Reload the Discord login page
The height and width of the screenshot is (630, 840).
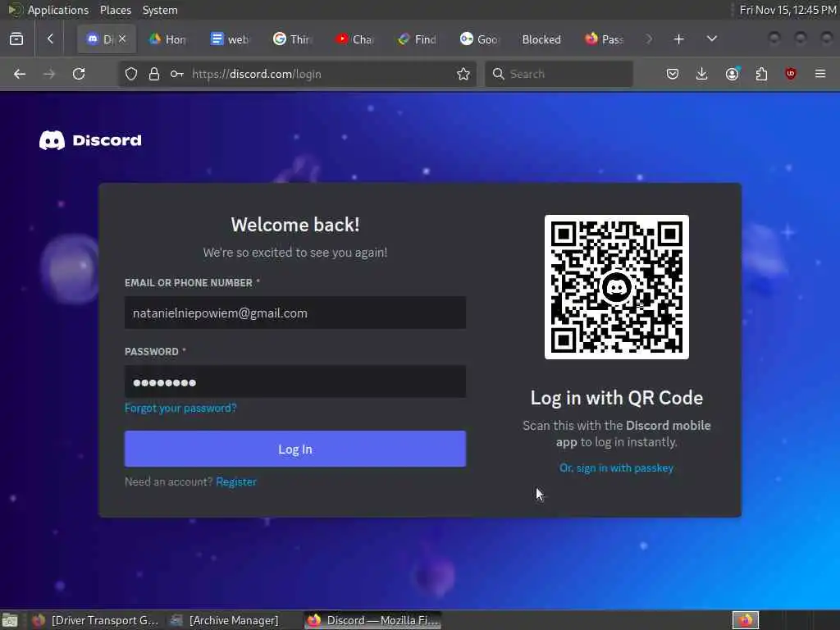pyautogui.click(x=79, y=74)
